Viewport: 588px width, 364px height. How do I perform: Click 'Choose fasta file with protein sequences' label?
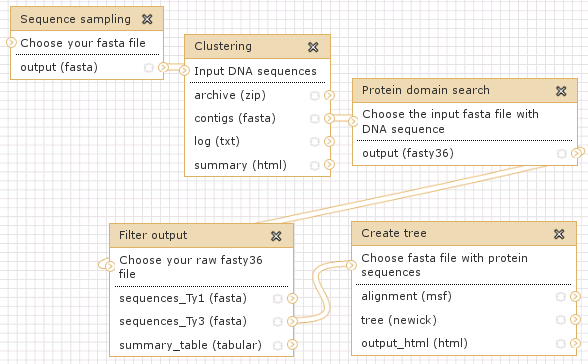pos(444,265)
